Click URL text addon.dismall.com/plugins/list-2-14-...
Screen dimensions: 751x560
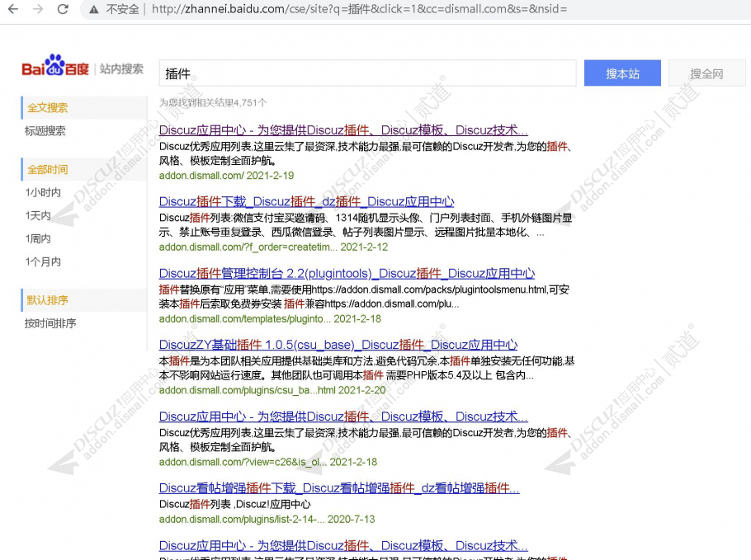point(242,520)
